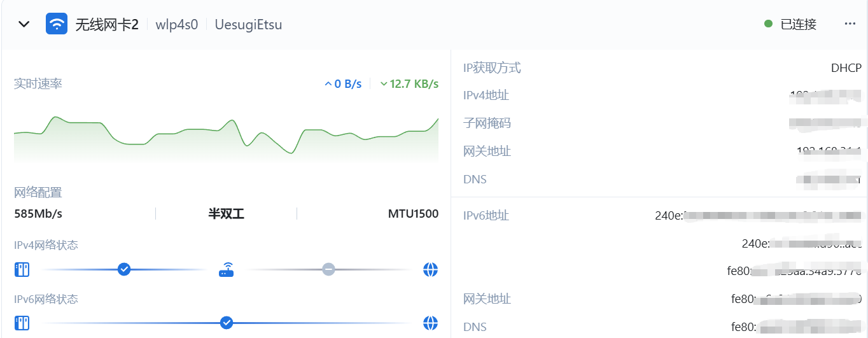
Task: Click the gray disconnected minus node
Action: tap(328, 269)
